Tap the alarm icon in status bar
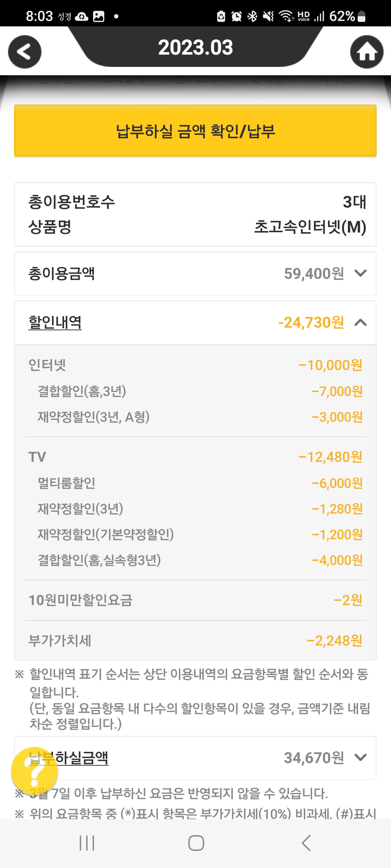 [236, 16]
